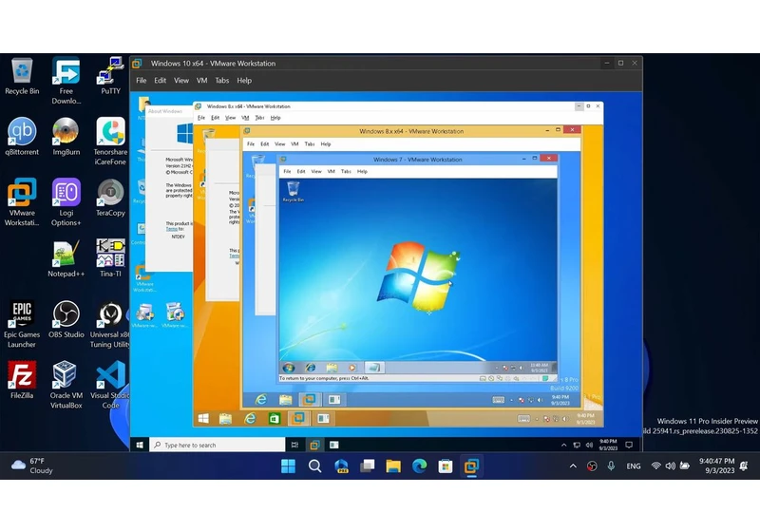Image resolution: width=760 pixels, height=532 pixels.
Task: Open green Store tile in Windows 8 taskbar
Action: pyautogui.click(x=275, y=419)
